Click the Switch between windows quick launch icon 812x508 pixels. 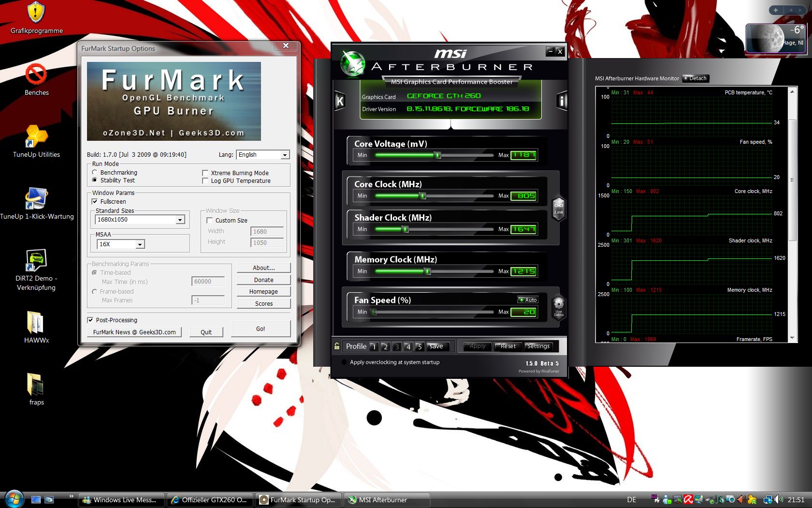click(x=49, y=500)
